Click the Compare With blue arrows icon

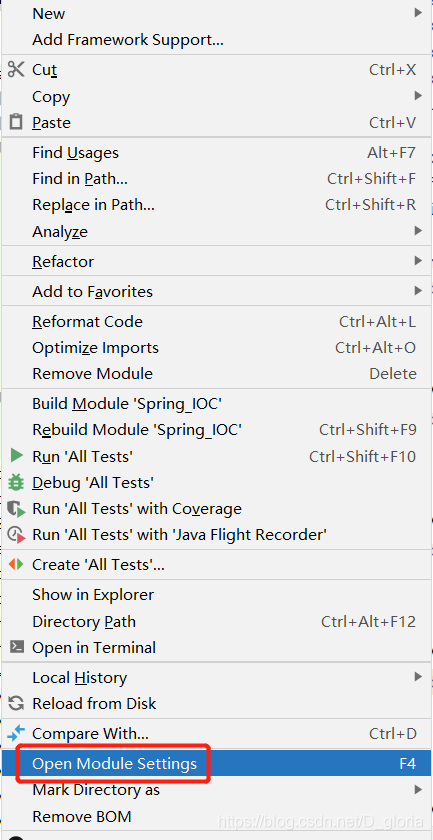[x=16, y=733]
